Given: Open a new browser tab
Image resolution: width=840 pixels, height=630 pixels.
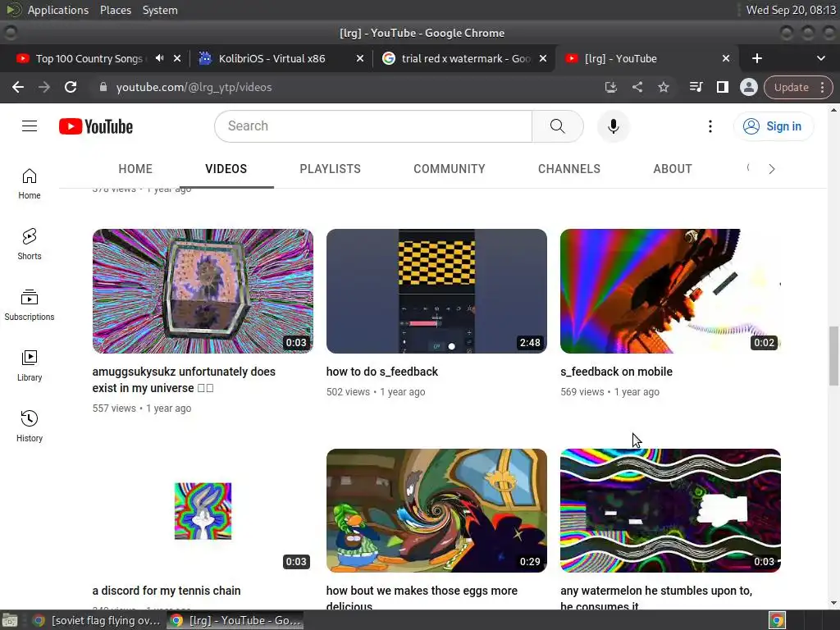Looking at the screenshot, I should point(756,58).
